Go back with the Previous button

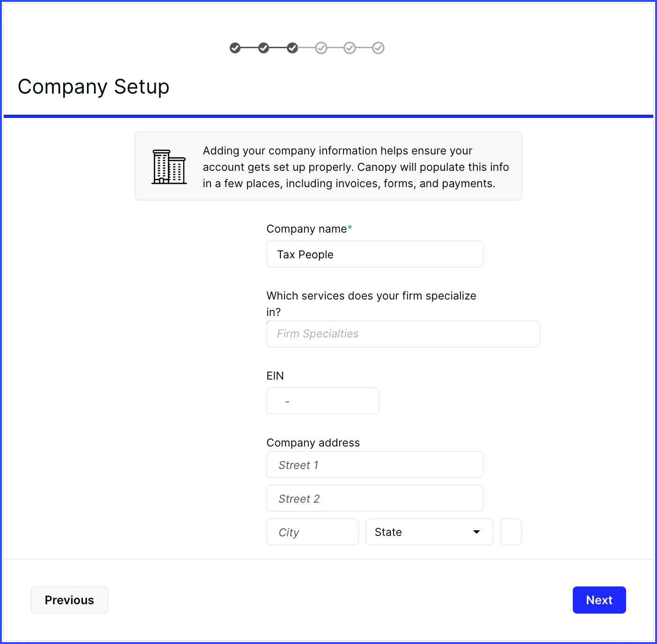(x=69, y=600)
